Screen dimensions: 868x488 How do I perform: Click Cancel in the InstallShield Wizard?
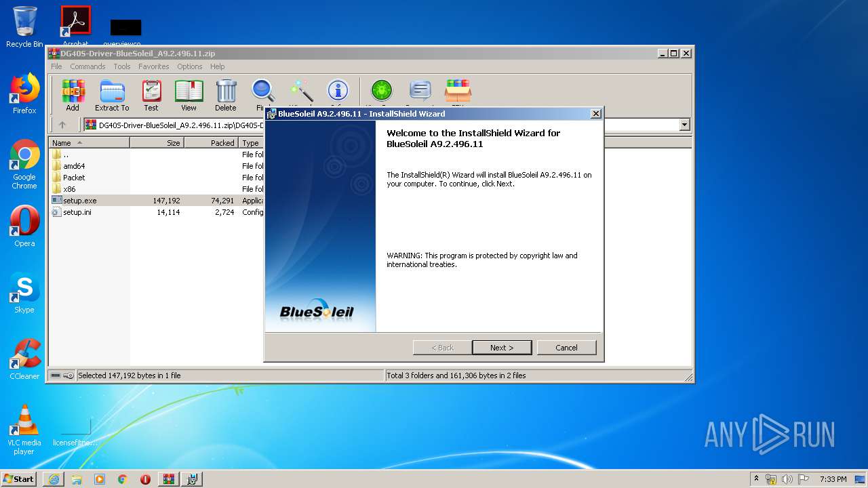pos(566,348)
